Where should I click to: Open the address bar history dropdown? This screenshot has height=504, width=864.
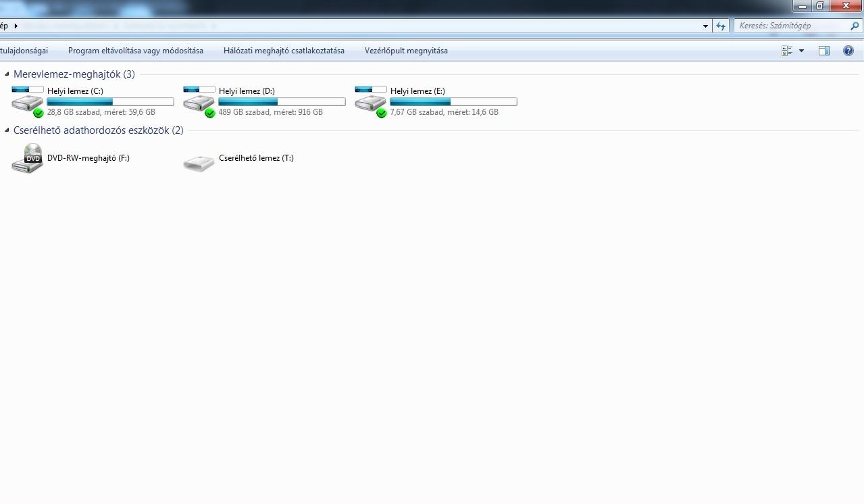[706, 26]
